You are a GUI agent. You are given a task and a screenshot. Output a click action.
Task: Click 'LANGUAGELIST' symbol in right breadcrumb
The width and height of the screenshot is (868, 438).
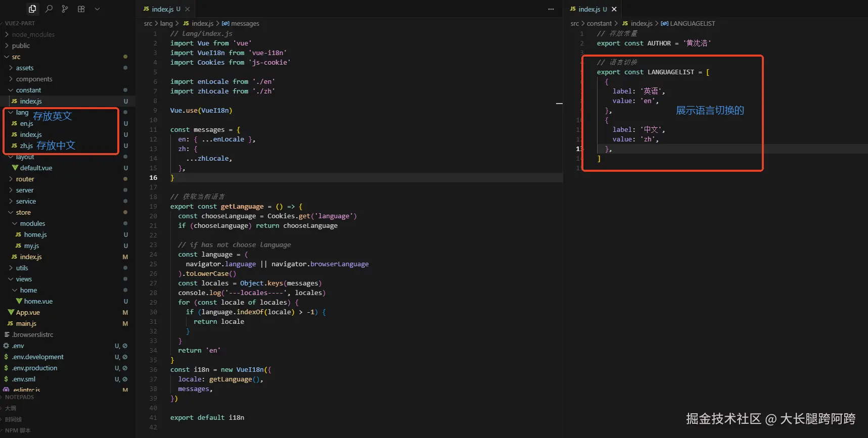point(688,23)
